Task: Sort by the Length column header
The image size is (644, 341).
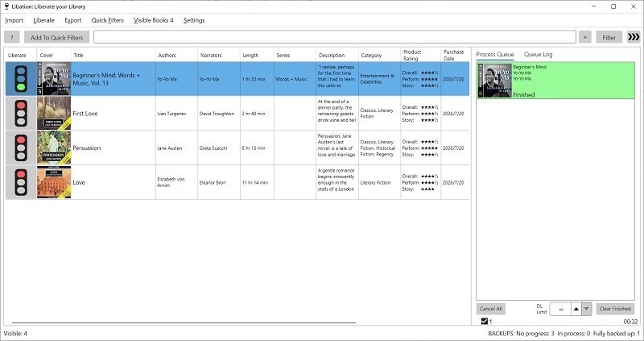Action: click(x=257, y=55)
